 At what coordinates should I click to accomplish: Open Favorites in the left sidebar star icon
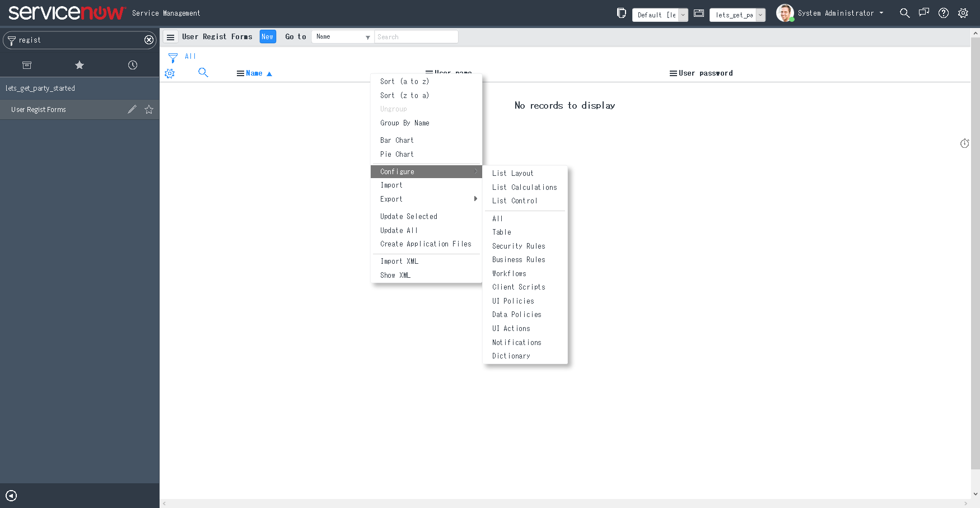click(x=80, y=65)
